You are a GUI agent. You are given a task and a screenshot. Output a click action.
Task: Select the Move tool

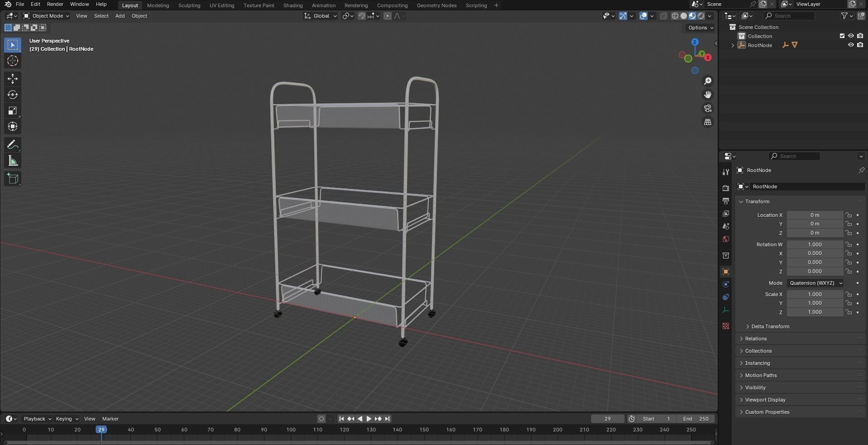(x=13, y=79)
